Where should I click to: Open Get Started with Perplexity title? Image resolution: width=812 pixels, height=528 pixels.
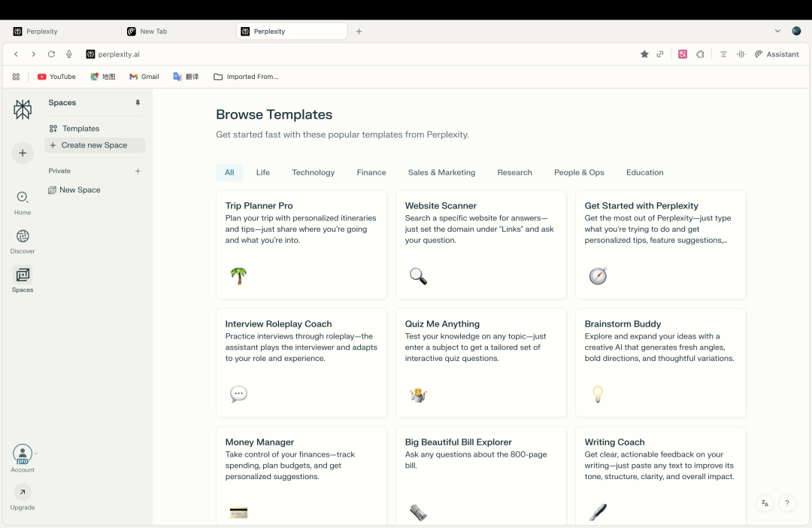click(x=641, y=205)
